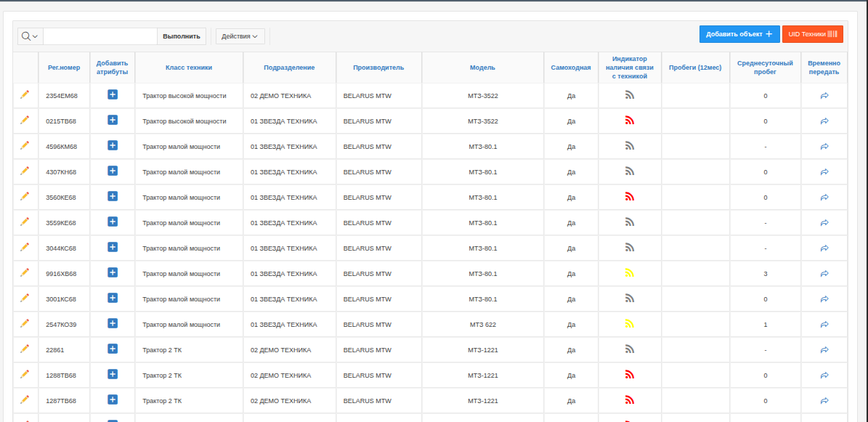Click the Класс техники column header
The width and height of the screenshot is (868, 422).
point(189,68)
